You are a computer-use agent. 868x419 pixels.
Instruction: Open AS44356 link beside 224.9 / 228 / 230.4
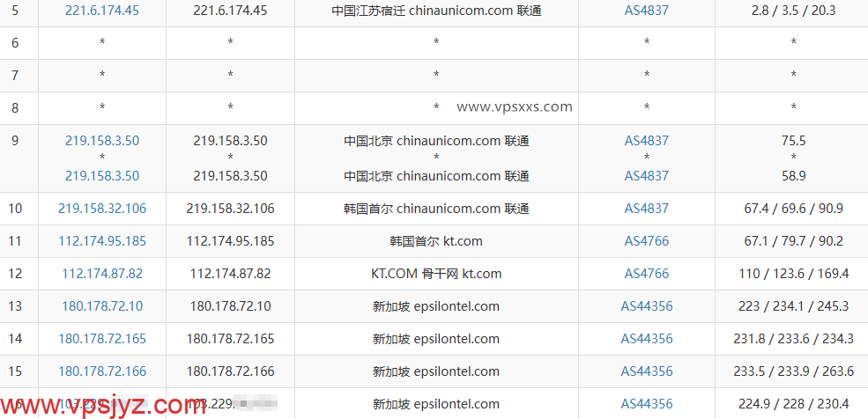point(647,404)
